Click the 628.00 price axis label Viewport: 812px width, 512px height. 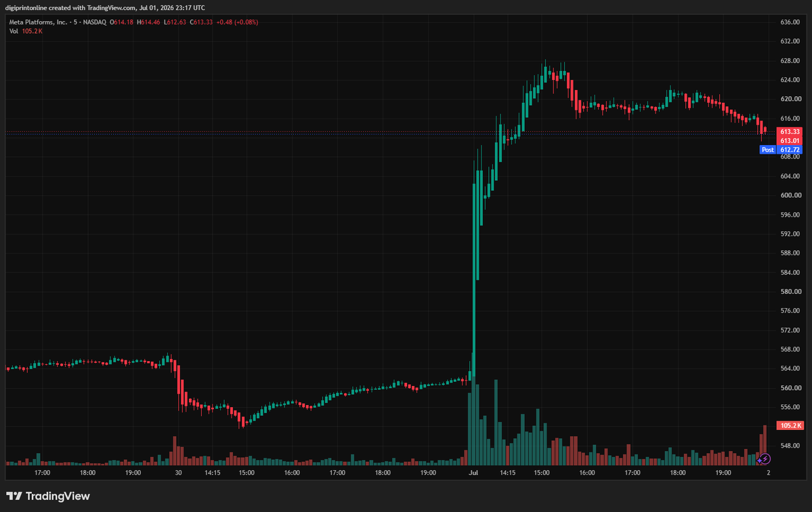pyautogui.click(x=790, y=61)
